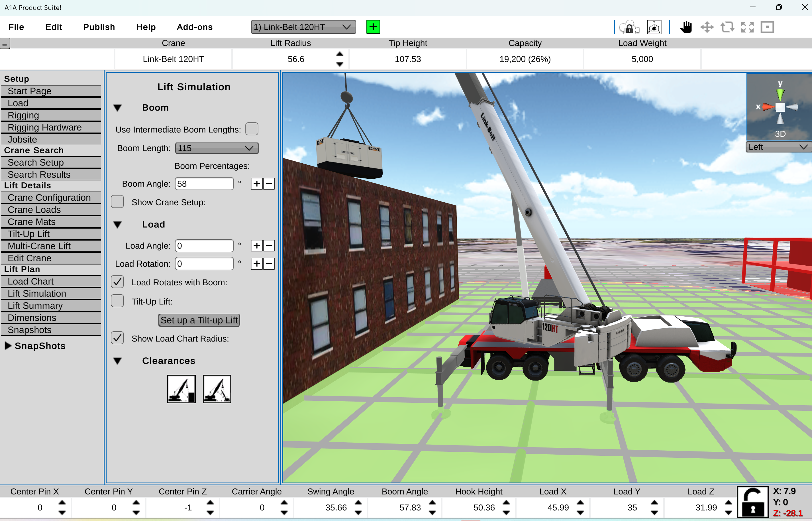This screenshot has width=812, height=521.
Task: Decrease Load Angle with minus button
Action: coord(269,246)
